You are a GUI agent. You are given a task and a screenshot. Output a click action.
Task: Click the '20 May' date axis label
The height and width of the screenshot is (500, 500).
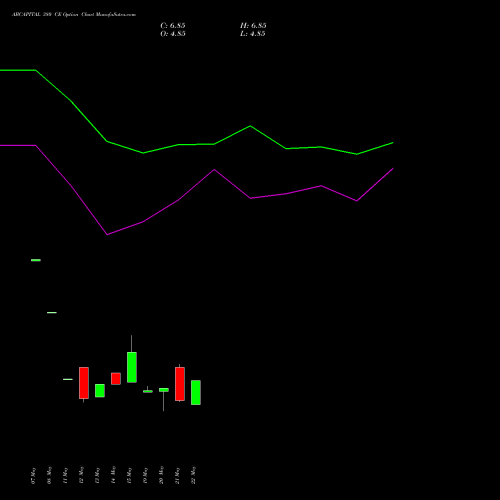(x=161, y=476)
